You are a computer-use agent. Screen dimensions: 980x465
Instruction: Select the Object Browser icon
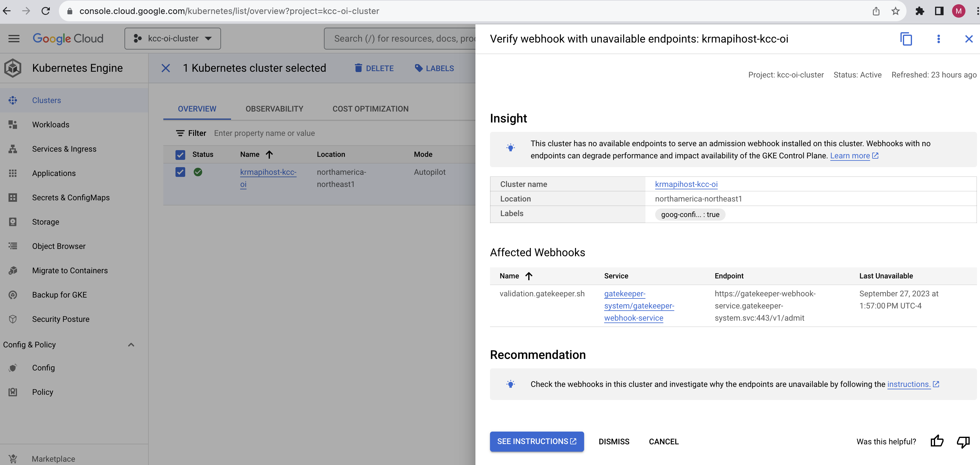tap(12, 246)
